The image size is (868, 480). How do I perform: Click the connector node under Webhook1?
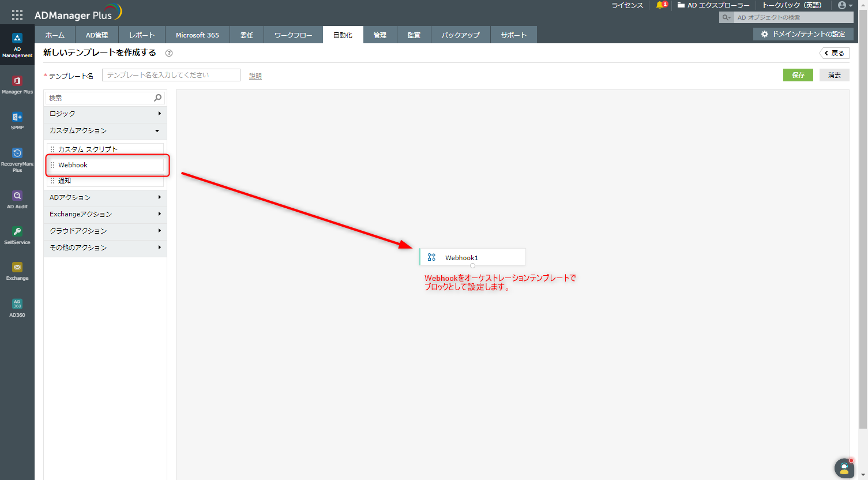tap(472, 266)
